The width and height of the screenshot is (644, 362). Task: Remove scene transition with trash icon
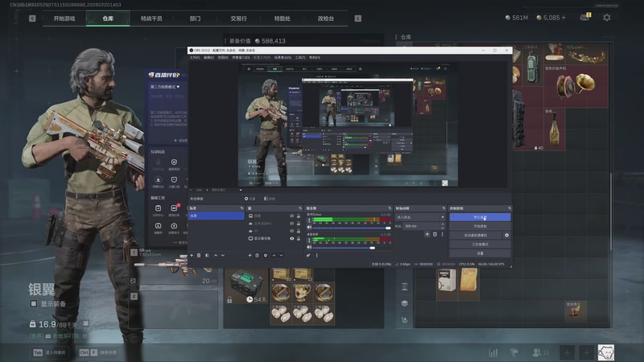pos(435,234)
